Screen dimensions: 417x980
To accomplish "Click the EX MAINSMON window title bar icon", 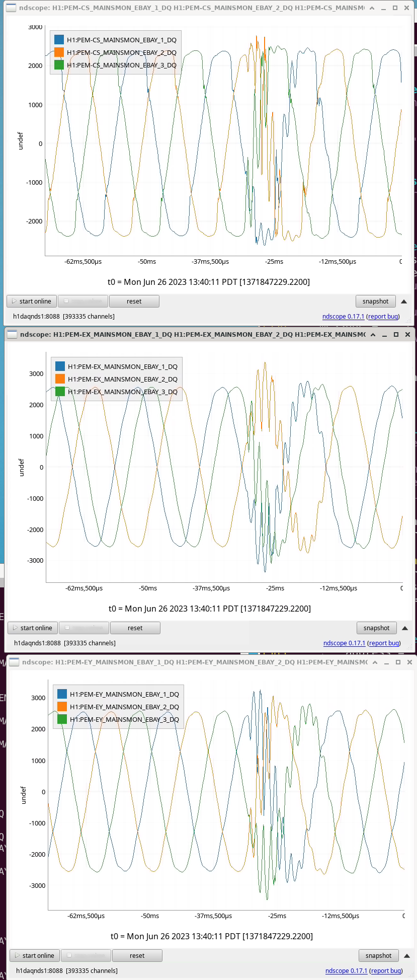I will click(12, 335).
